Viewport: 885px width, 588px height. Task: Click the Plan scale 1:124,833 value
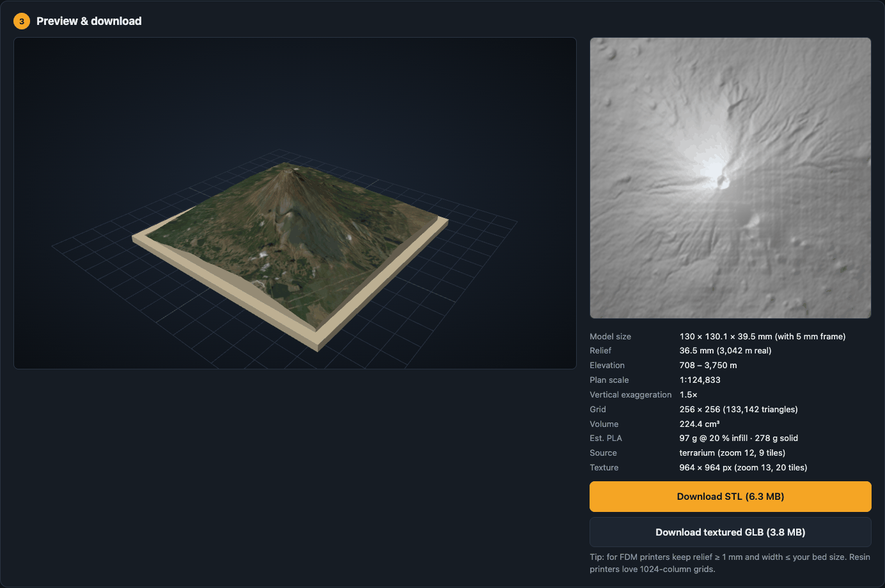coord(700,380)
